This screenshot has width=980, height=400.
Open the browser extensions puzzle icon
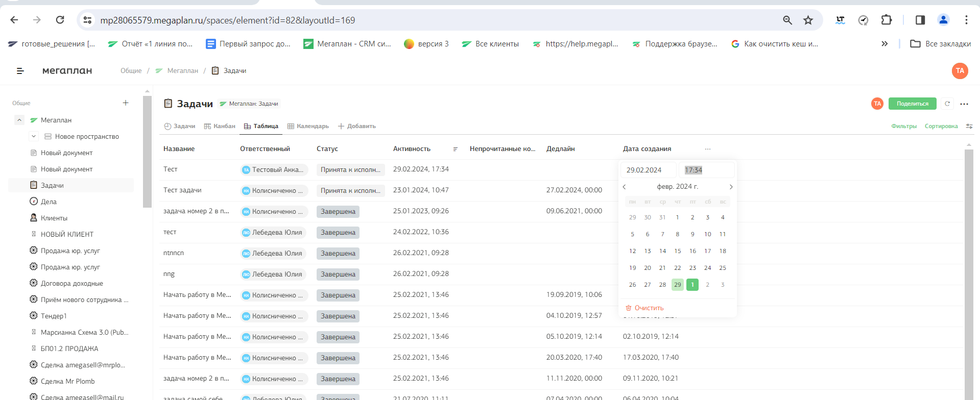887,20
